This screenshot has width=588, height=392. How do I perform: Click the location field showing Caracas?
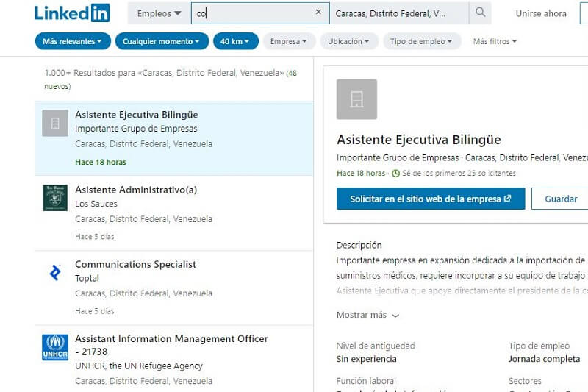(x=398, y=13)
